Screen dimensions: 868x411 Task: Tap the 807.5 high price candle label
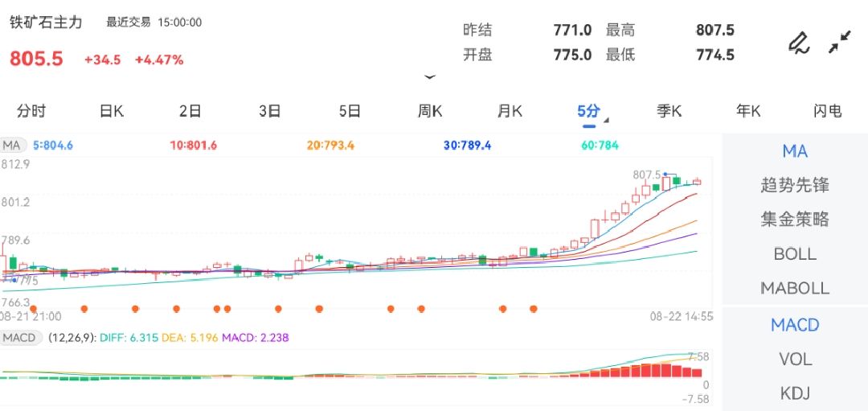tap(646, 175)
